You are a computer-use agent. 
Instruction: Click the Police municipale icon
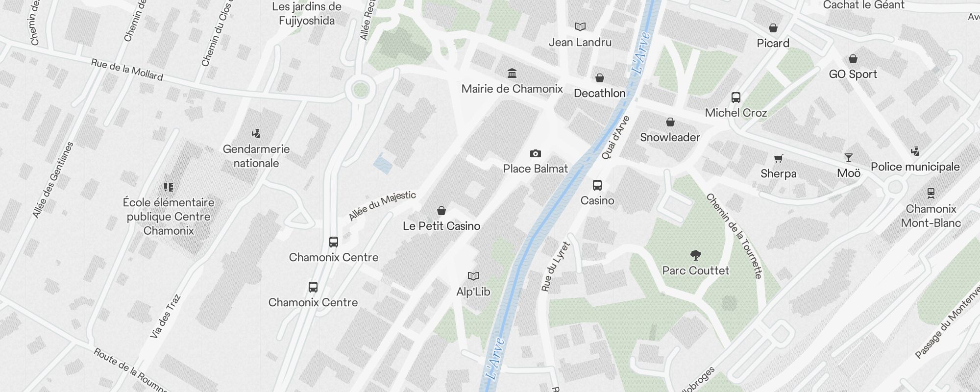[915, 151]
